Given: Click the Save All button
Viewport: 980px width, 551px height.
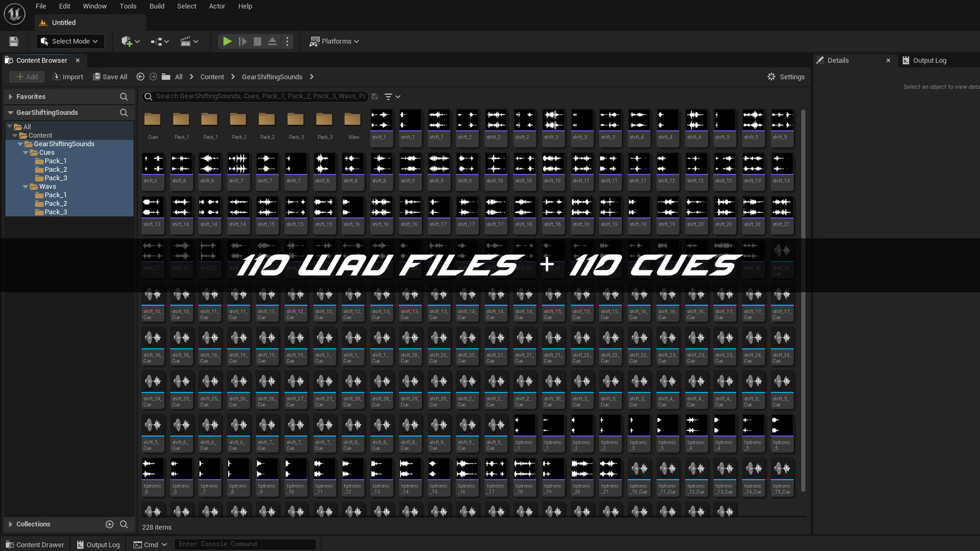Looking at the screenshot, I should coord(110,77).
